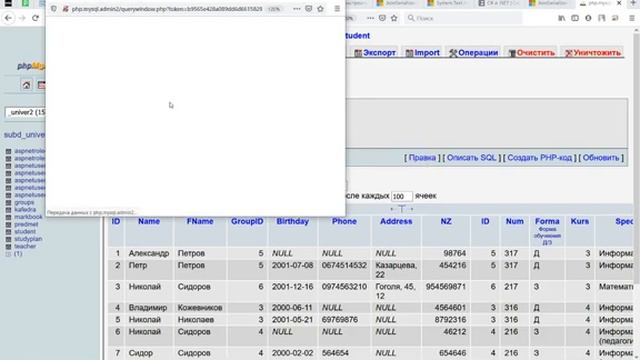Select the cell Александр
640x360 pixels.
(x=149, y=253)
